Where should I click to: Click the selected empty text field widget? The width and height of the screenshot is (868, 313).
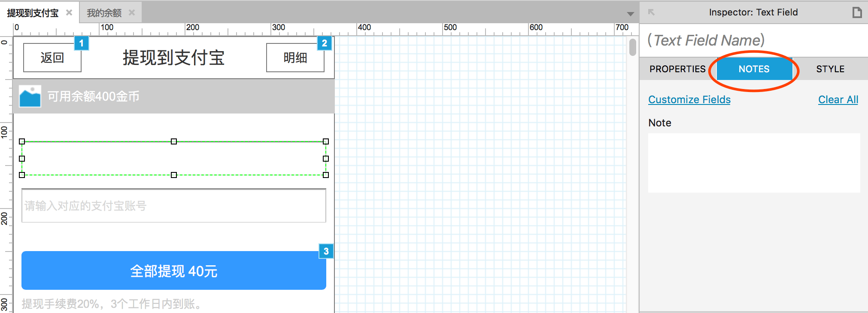[174, 158]
